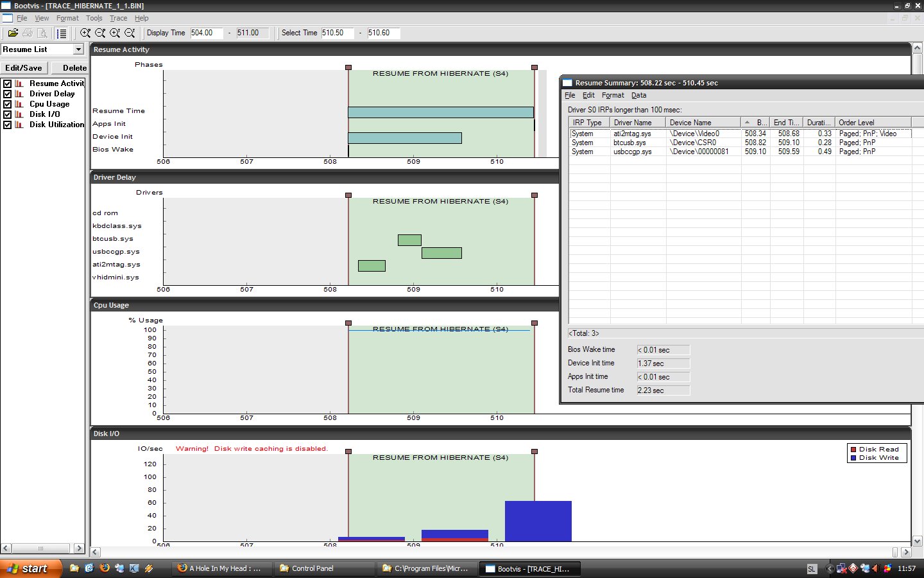Screen dimensions: 924x578
Task: Click the Print Preview toolbar icon
Action: [42, 33]
